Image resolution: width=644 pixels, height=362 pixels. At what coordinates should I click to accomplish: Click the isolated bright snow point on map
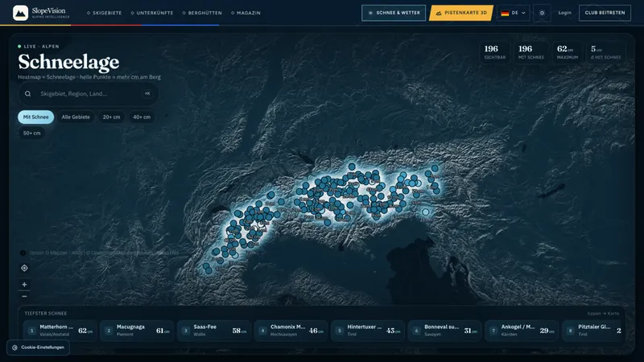coord(426,212)
